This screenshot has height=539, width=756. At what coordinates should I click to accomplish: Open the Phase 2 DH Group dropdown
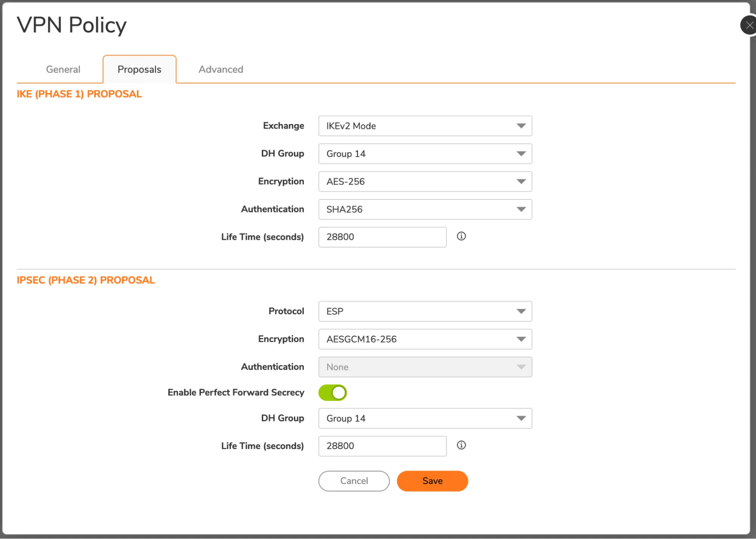coord(425,418)
